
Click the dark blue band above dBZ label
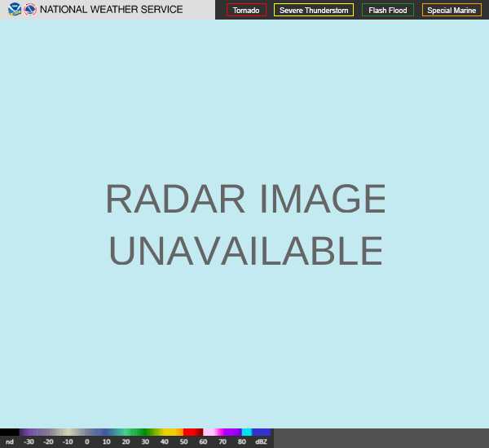261,432
